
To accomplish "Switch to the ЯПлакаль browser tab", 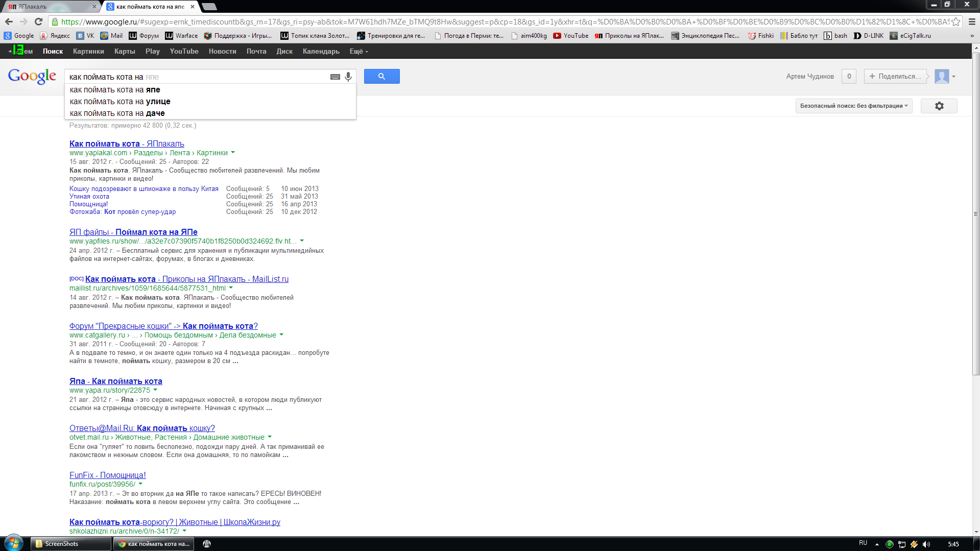I will 51,7.
